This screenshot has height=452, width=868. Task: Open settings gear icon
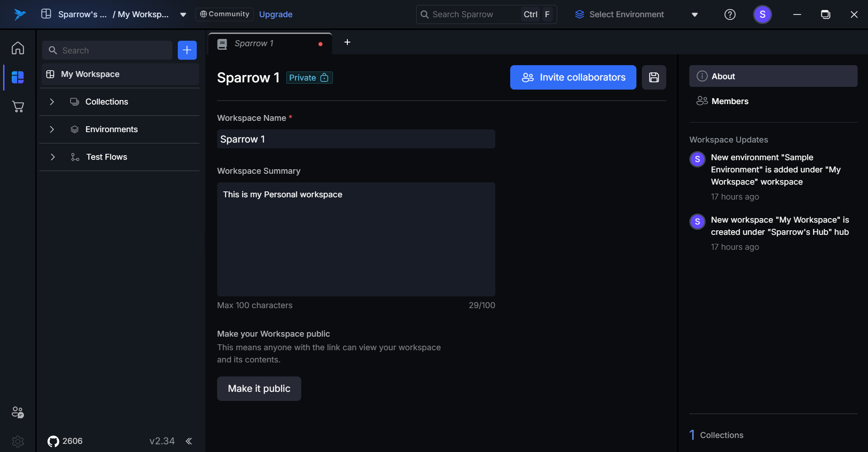(18, 441)
